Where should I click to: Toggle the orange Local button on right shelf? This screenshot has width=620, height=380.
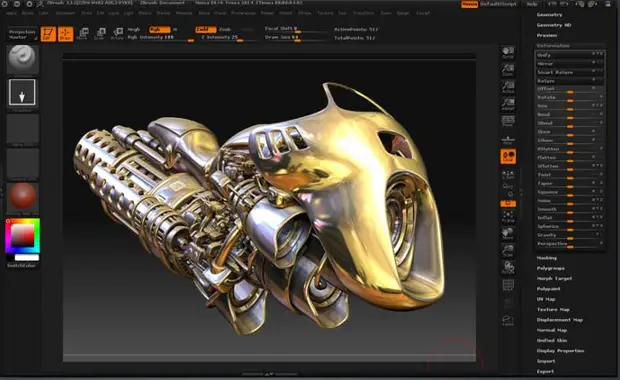[x=508, y=157]
